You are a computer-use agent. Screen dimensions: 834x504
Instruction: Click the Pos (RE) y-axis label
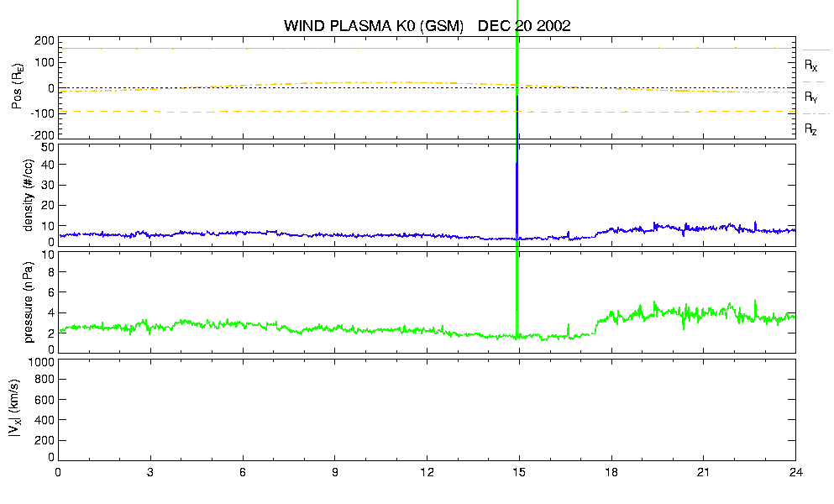[x=18, y=87]
